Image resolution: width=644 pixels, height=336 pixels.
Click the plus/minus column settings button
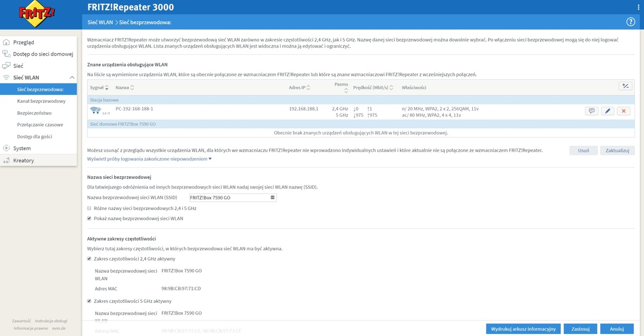[625, 86]
